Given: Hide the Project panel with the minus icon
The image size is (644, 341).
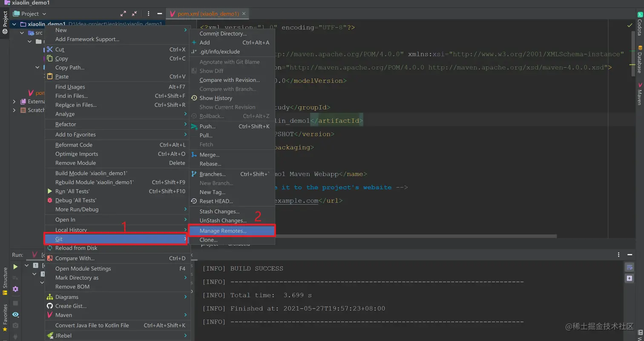Looking at the screenshot, I should click(x=159, y=14).
